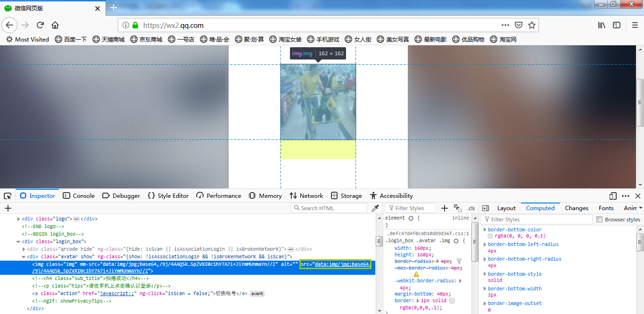644x314 pixels.
Task: Click in the Search HTML field
Action: coord(329,208)
